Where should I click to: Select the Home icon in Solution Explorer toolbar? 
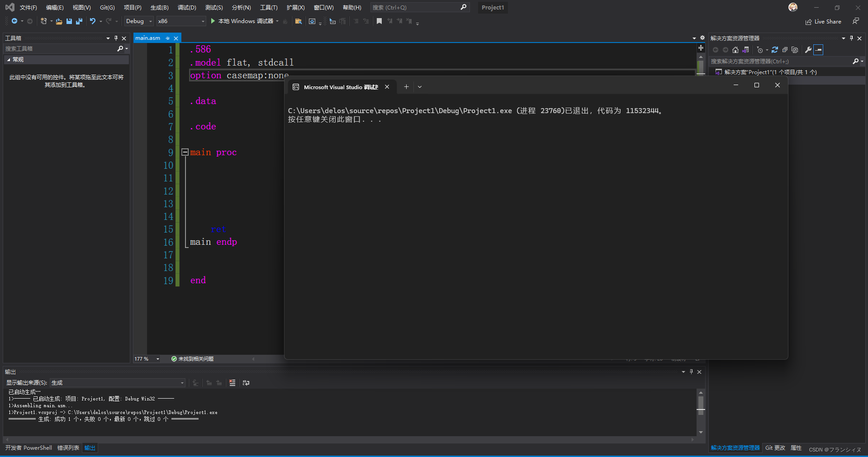(x=735, y=50)
